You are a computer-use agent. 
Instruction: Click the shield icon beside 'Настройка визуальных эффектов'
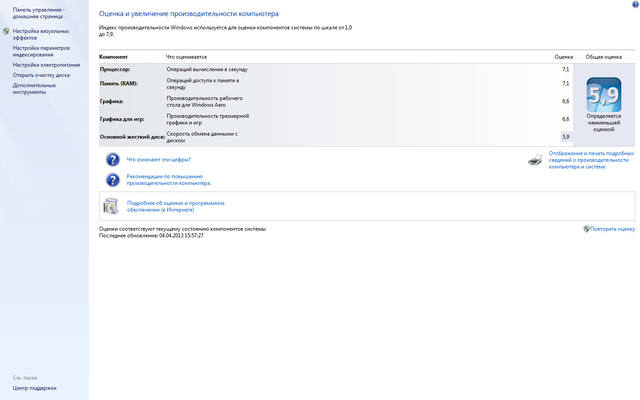[x=6, y=31]
